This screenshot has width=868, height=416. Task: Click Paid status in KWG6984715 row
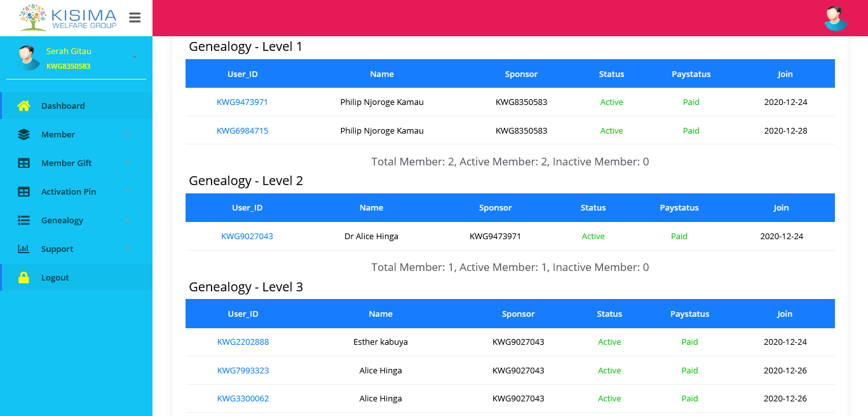(691, 130)
